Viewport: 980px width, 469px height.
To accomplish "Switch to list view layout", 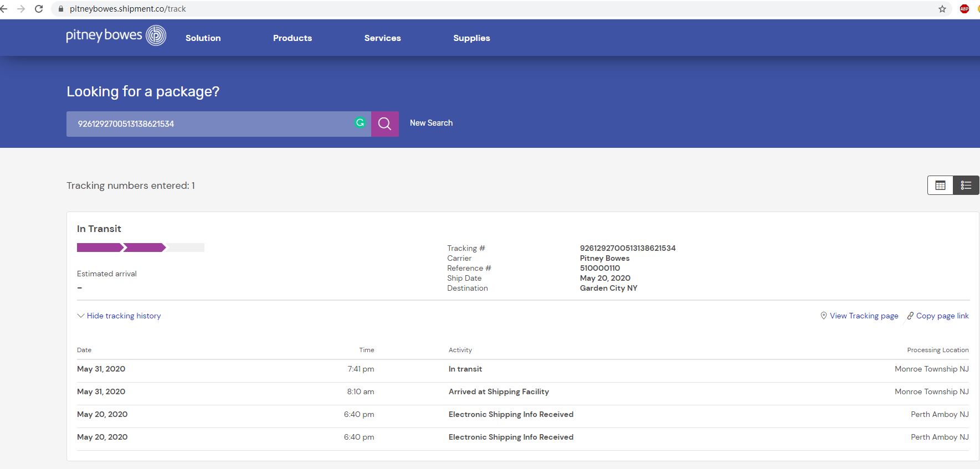I will tap(966, 185).
